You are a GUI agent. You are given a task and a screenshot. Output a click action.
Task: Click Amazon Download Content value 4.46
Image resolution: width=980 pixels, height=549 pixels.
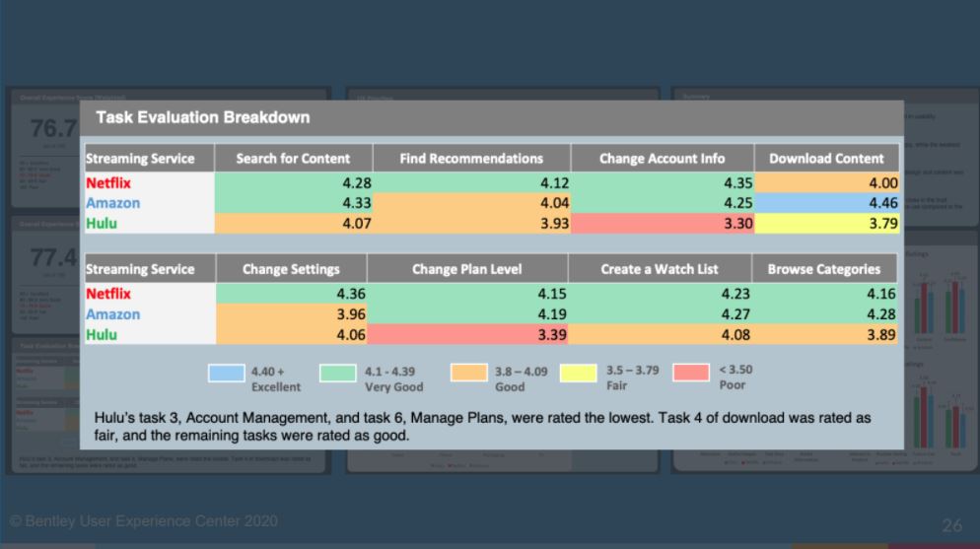pyautogui.click(x=883, y=203)
